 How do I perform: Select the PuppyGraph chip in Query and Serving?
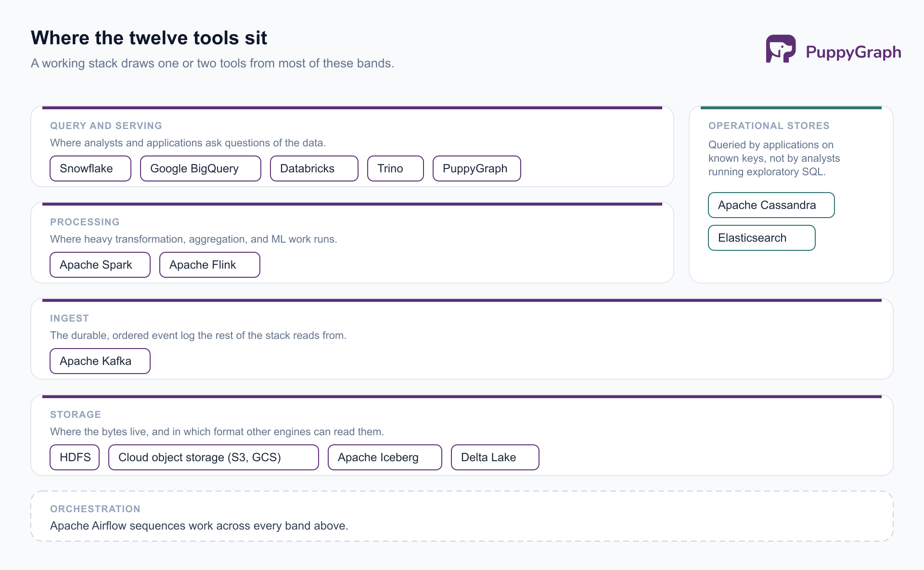[477, 168]
